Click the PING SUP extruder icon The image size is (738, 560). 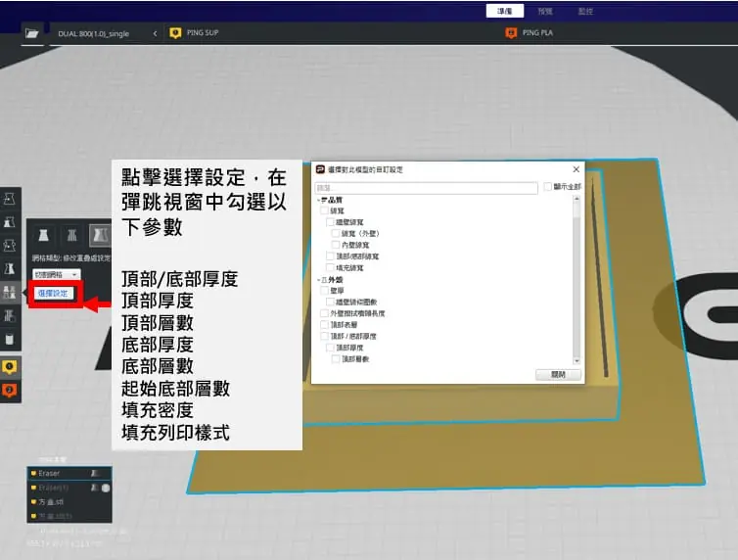point(175,33)
